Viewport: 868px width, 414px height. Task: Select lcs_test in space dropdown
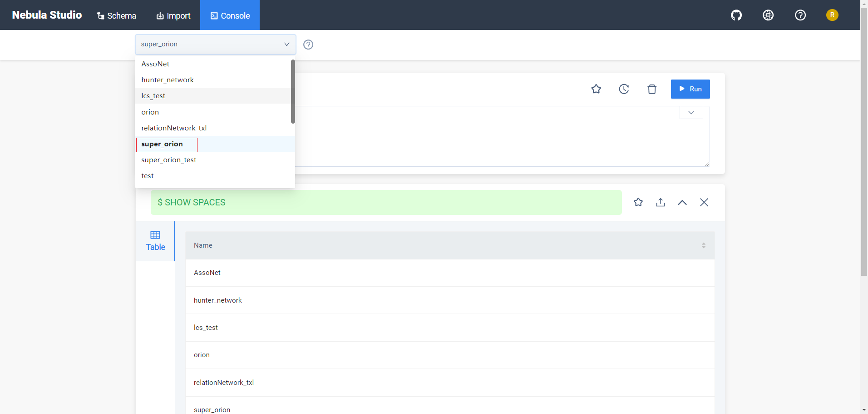[213, 96]
